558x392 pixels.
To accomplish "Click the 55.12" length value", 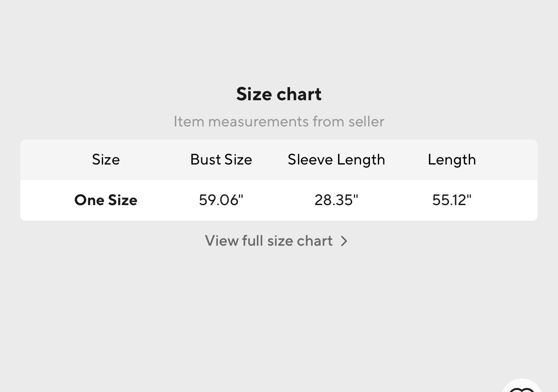I will click(x=451, y=200).
